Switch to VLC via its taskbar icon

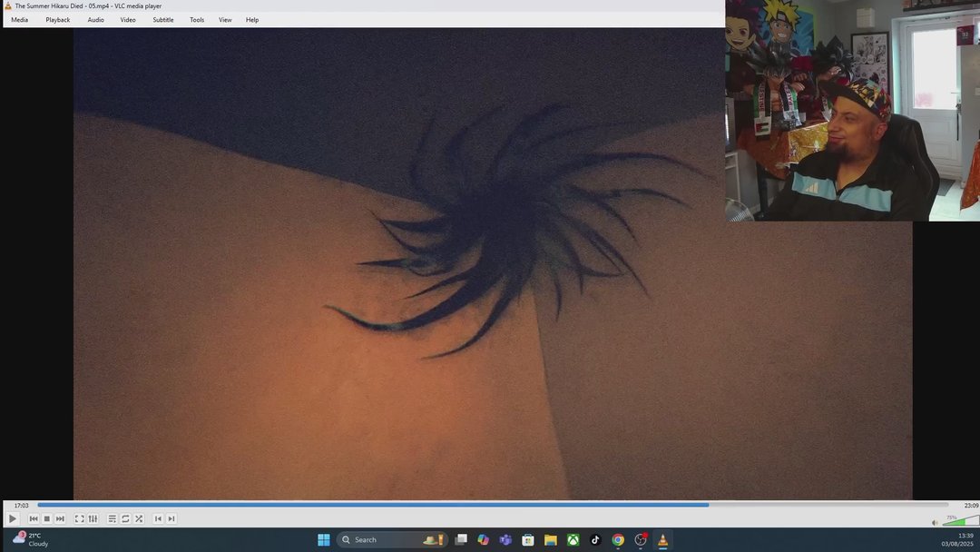pos(662,539)
